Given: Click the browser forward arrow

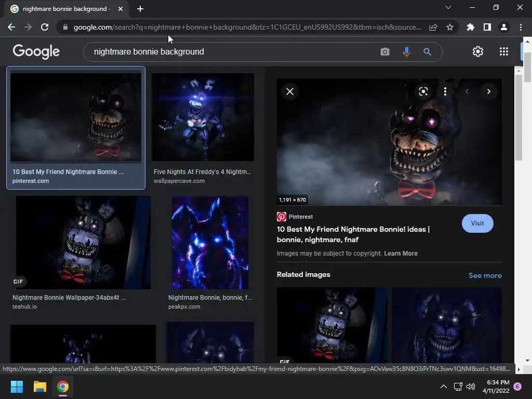Looking at the screenshot, I should (x=28, y=27).
